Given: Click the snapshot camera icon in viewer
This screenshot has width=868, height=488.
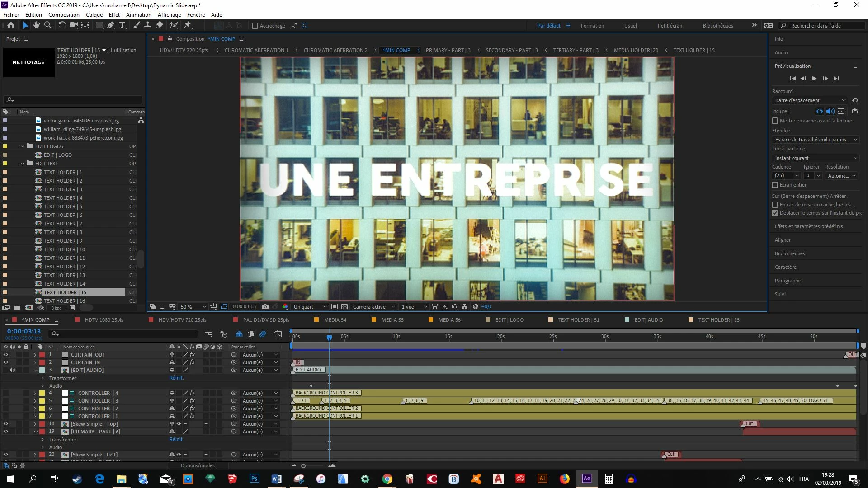Looking at the screenshot, I should click(265, 307).
